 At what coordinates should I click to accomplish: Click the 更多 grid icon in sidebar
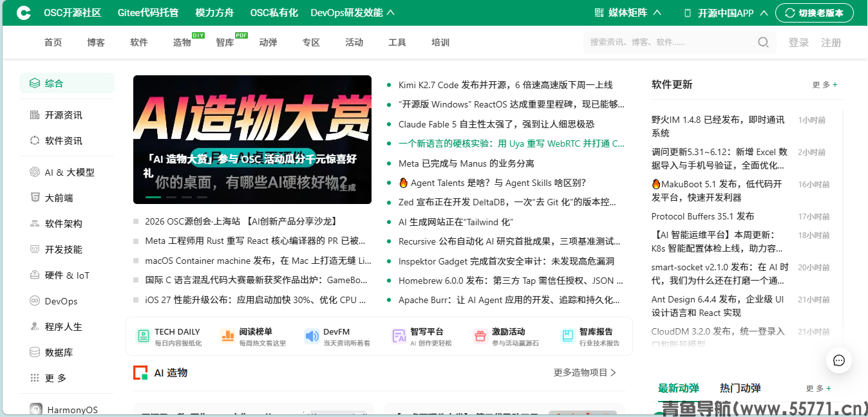click(35, 378)
